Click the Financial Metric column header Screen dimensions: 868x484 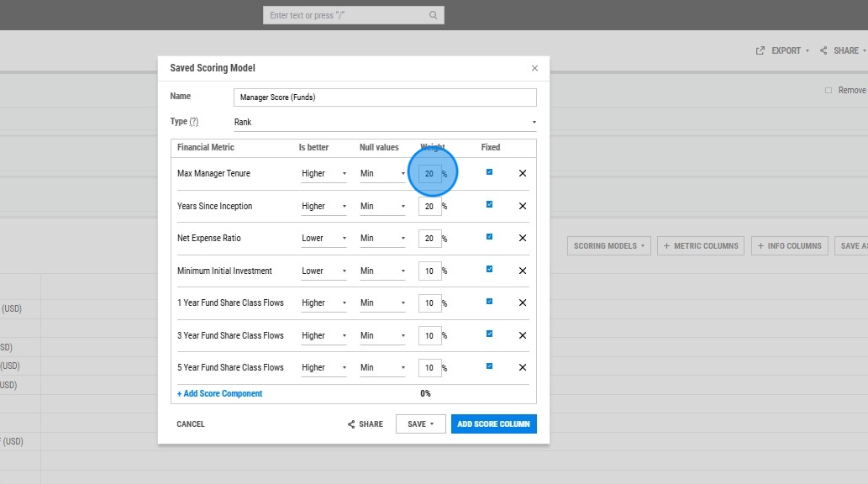(205, 147)
